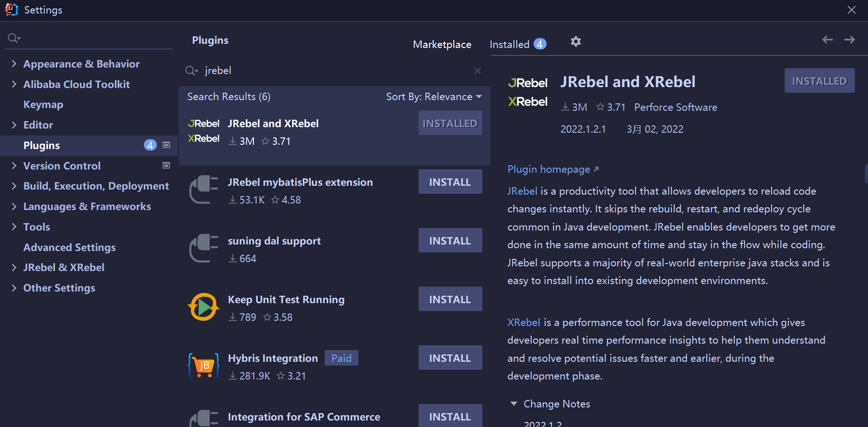
Task: Click the plugin search magnifier icon
Action: point(191,71)
